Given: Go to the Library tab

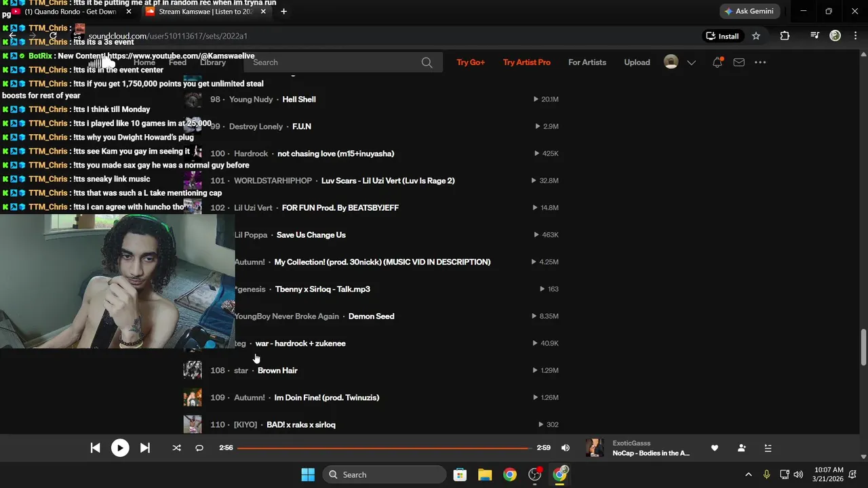Looking at the screenshot, I should [x=213, y=62].
